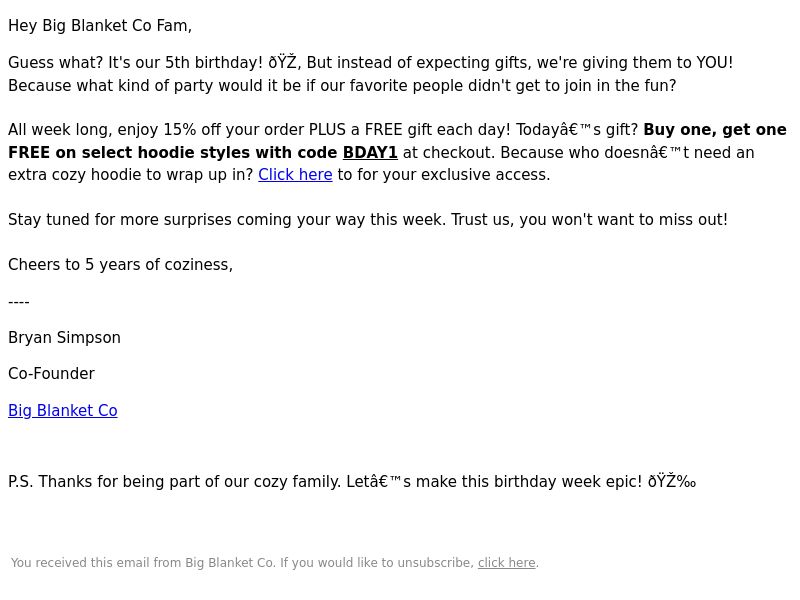The height and width of the screenshot is (600, 800).
Task: Open the 'Click here' exclusive access link
Action: 295,174
